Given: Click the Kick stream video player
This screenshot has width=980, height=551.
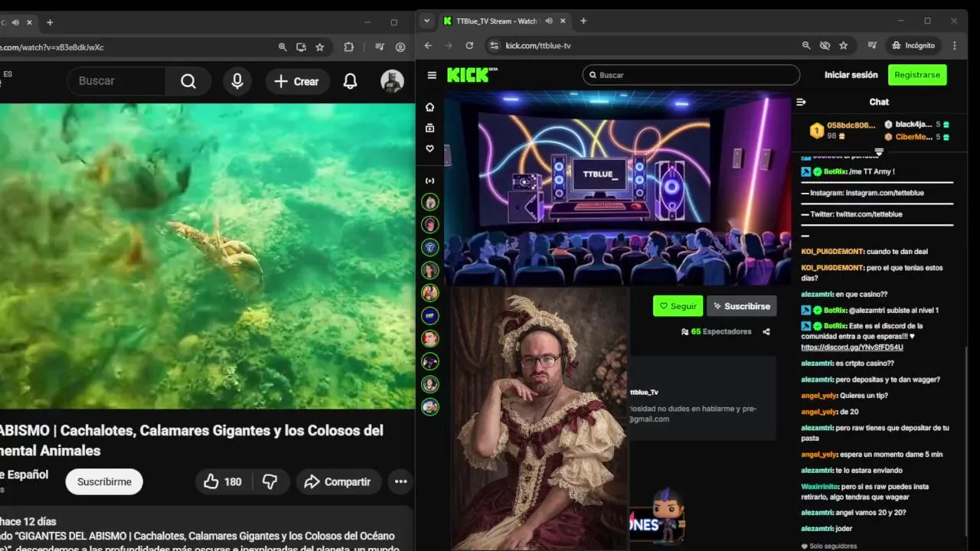Looking at the screenshot, I should click(617, 188).
